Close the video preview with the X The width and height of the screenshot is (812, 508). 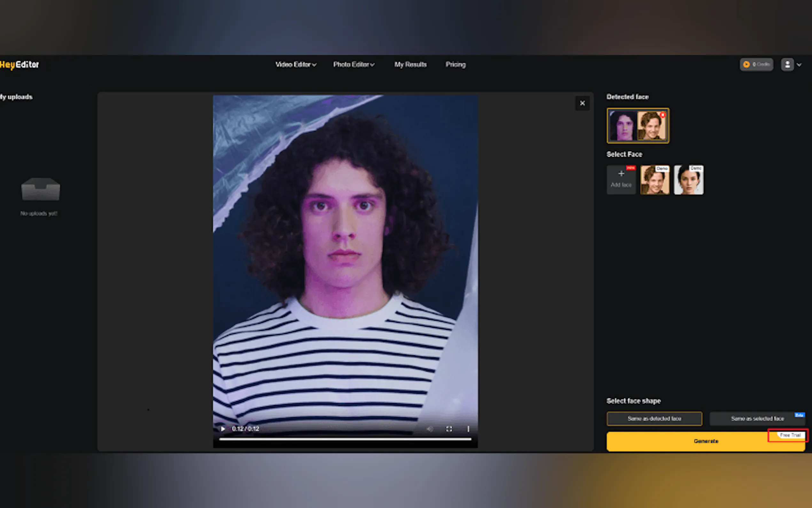pos(582,103)
